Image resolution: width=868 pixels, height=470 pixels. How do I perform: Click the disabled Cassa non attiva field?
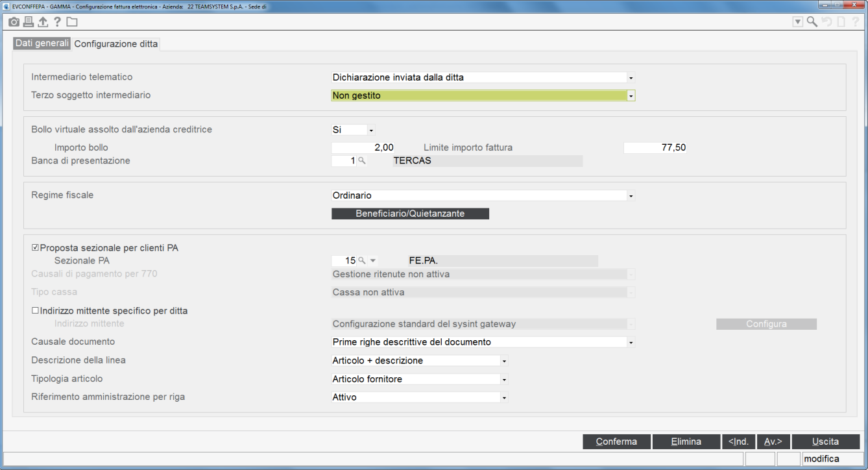pos(479,292)
